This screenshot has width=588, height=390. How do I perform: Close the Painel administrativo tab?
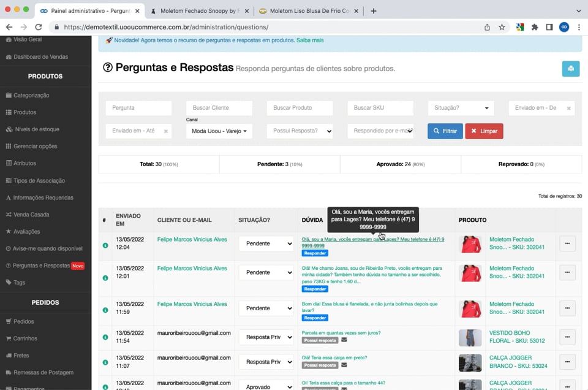137,11
